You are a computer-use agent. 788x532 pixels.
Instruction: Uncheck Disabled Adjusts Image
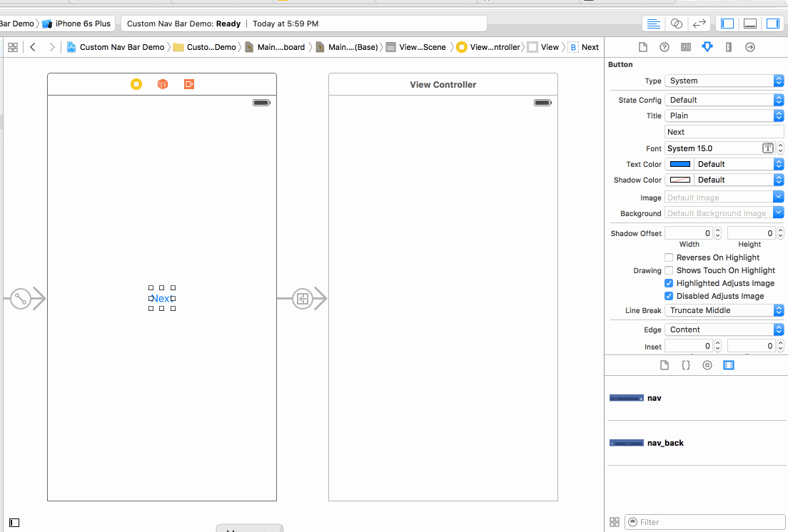click(x=669, y=296)
